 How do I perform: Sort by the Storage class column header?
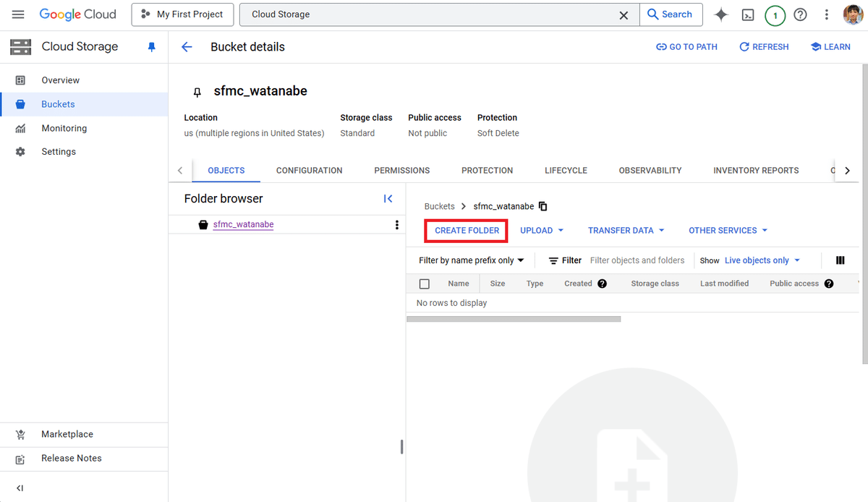coord(655,284)
